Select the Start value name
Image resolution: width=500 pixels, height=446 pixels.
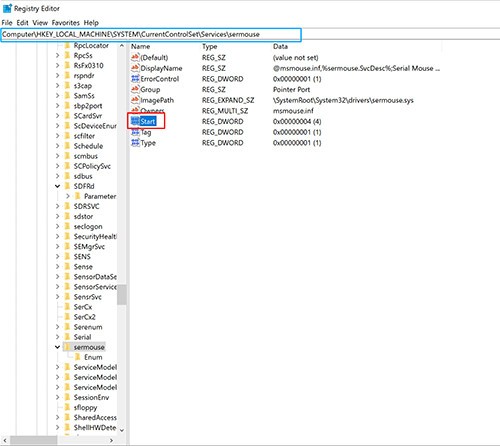coord(148,121)
